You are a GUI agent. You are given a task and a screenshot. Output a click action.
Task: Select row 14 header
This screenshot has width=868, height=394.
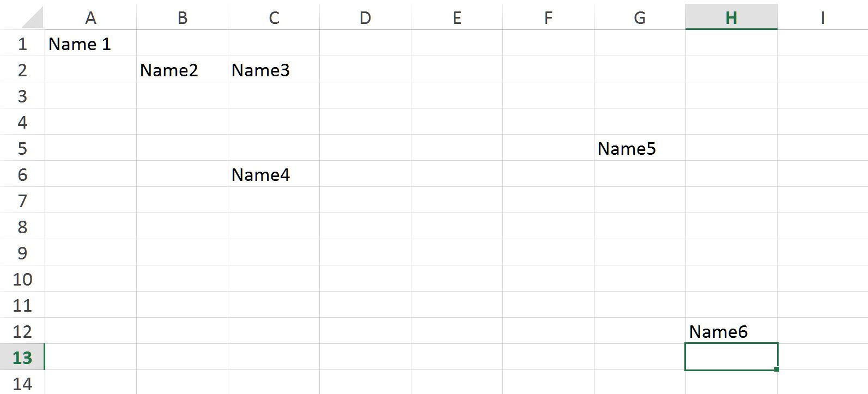tap(22, 384)
